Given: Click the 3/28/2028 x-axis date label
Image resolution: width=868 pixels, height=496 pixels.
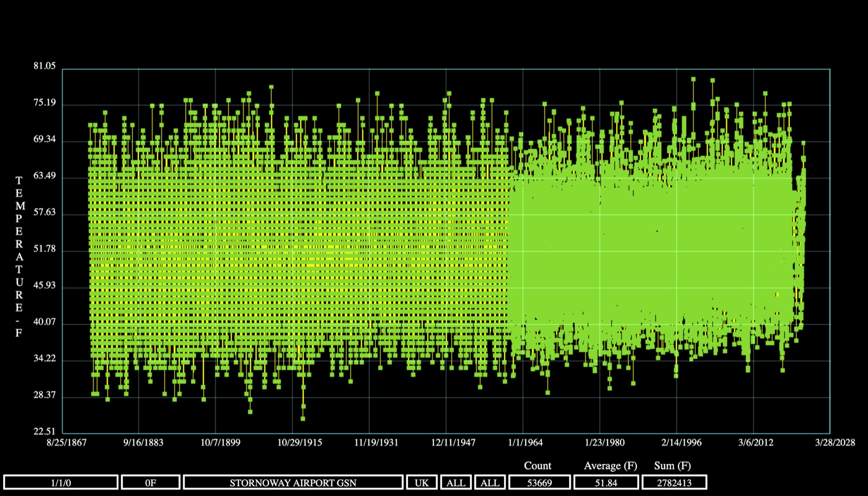Looking at the screenshot, I should (x=835, y=442).
